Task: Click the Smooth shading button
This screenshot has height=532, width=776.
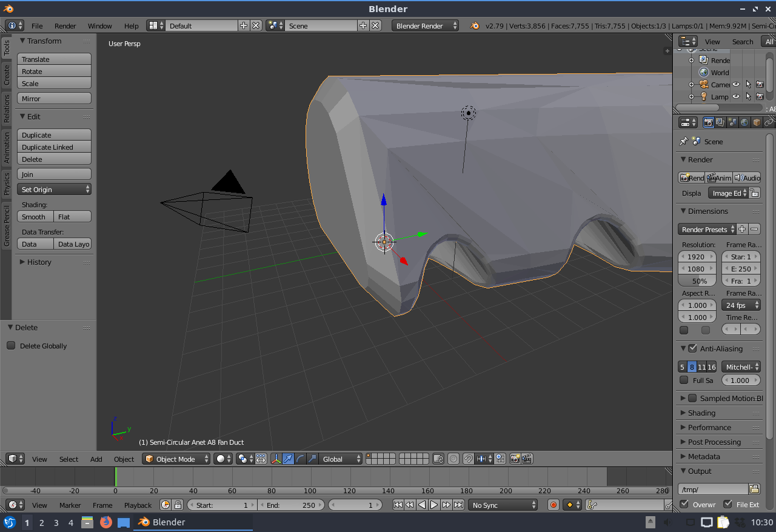Action: [x=35, y=216]
